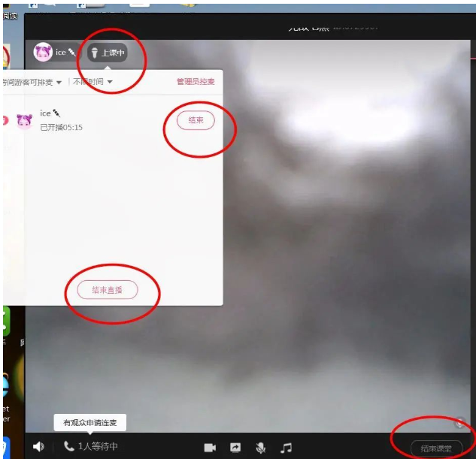Screen dimensions: 476x459
Task: Click the 有观众申请连麦 tooltip
Action: (90, 422)
